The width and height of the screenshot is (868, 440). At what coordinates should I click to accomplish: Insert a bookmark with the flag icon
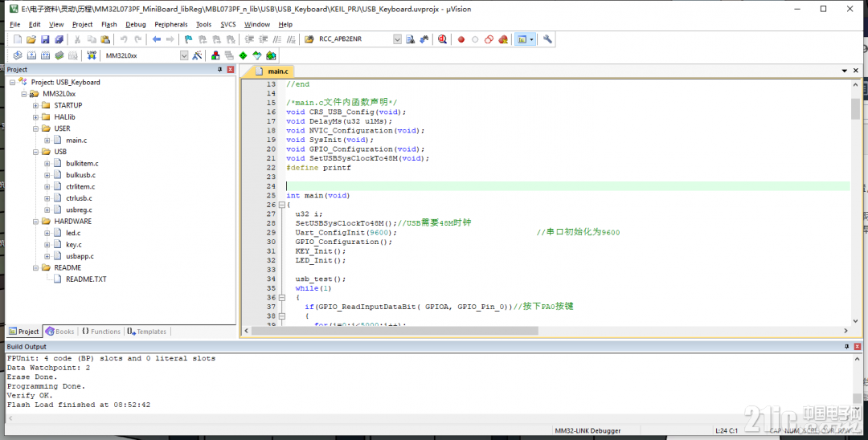(x=188, y=39)
